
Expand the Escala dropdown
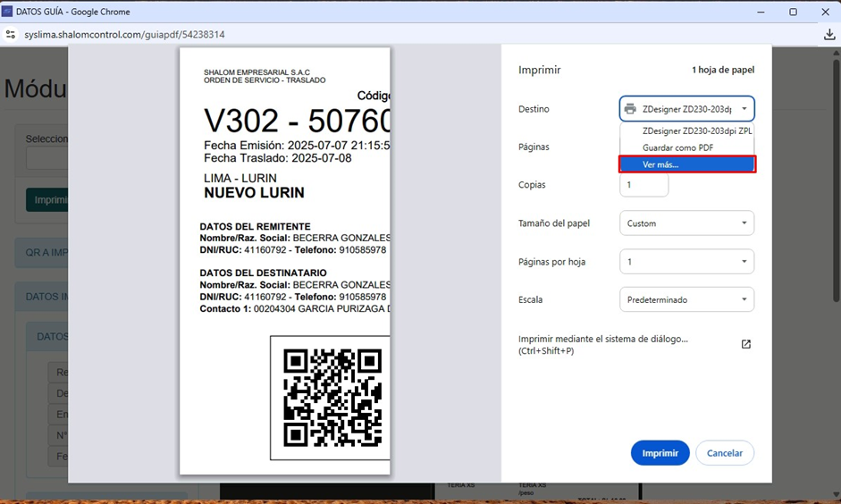pos(686,300)
